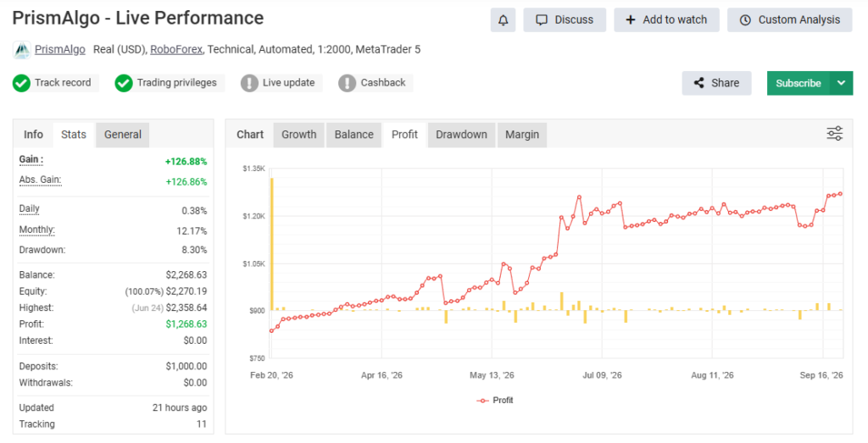Click the +126.88% gain value
The width and height of the screenshot is (868, 443).
pos(186,162)
